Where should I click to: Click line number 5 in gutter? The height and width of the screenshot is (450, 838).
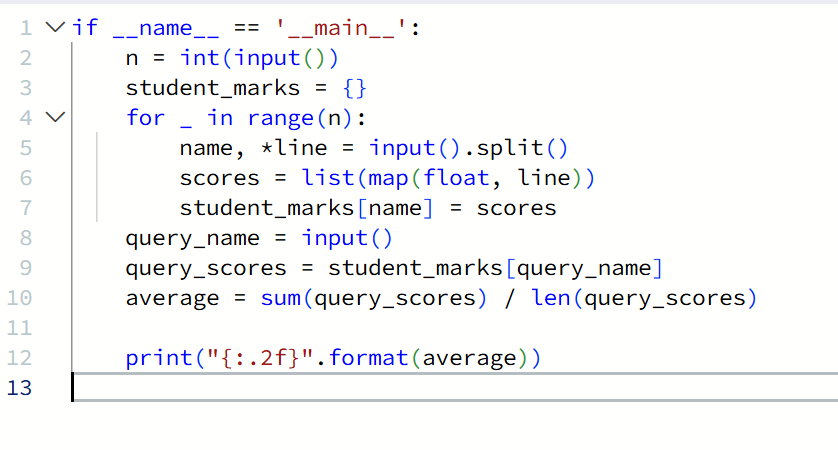pos(26,148)
